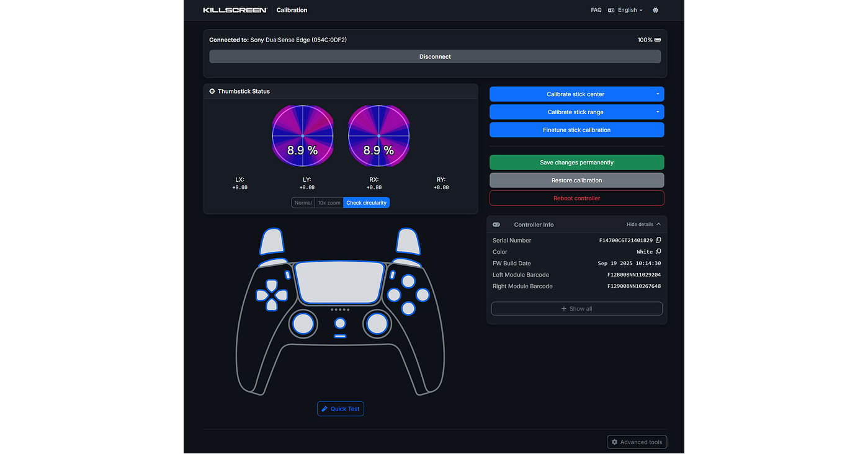Click the PS button on the controller diagram
Viewport: 868px width, 454px height.
click(340, 323)
